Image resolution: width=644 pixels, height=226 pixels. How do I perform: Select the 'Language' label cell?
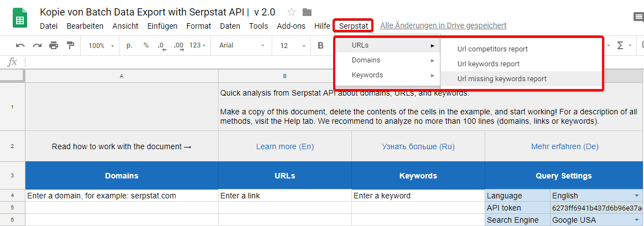point(517,196)
